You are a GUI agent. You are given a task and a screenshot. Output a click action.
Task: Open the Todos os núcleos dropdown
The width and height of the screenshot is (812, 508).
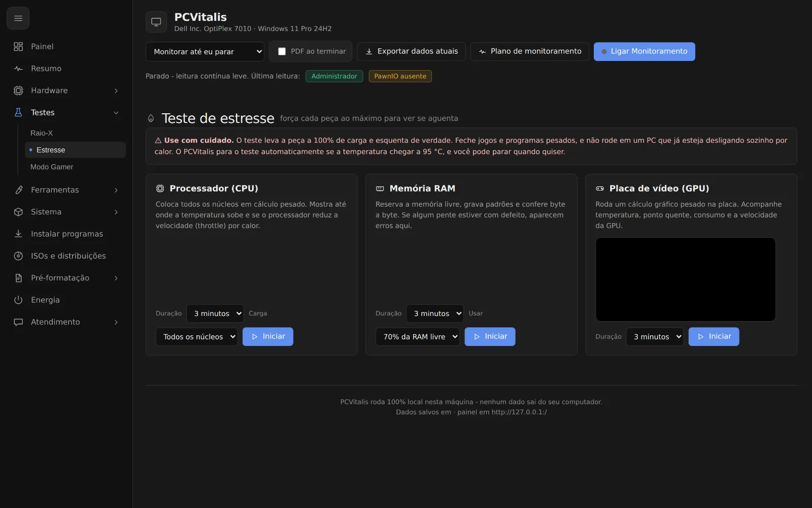197,337
